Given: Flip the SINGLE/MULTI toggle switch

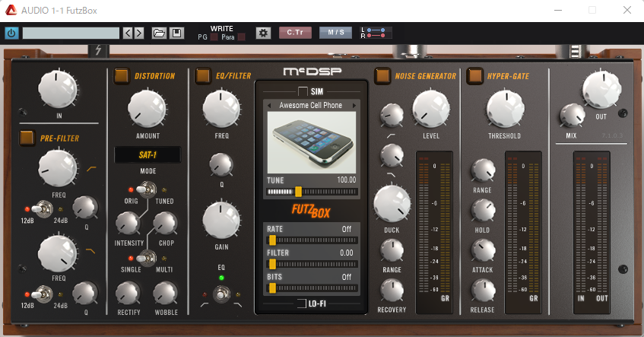Looking at the screenshot, I should coord(147,258).
